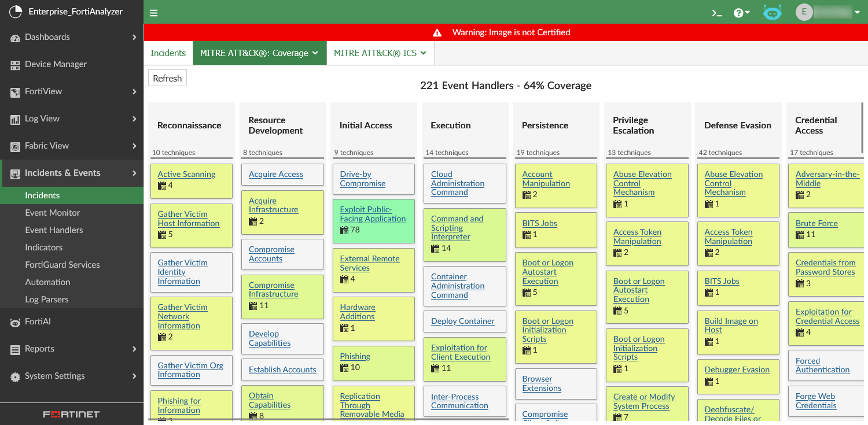Viewport: 868px width, 425px height.
Task: Open the help question mark menu
Action: (x=741, y=13)
